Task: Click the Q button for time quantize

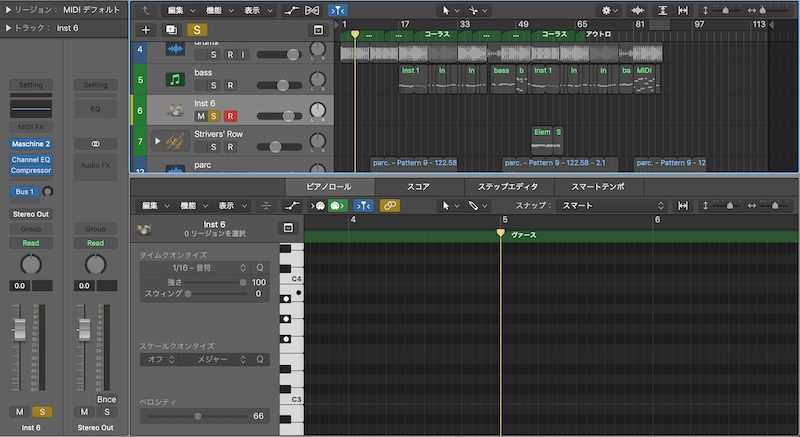Action: (260, 268)
